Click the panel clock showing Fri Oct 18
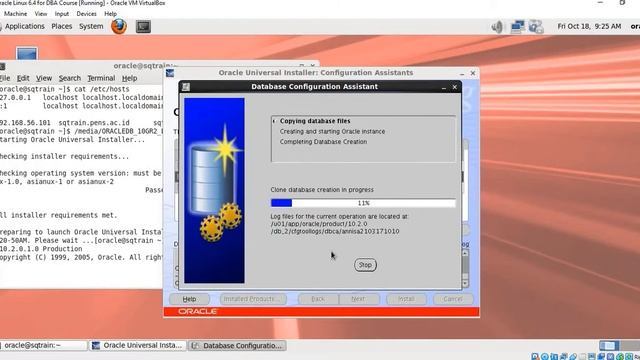Viewport: 640px width, 360px height. [x=589, y=26]
